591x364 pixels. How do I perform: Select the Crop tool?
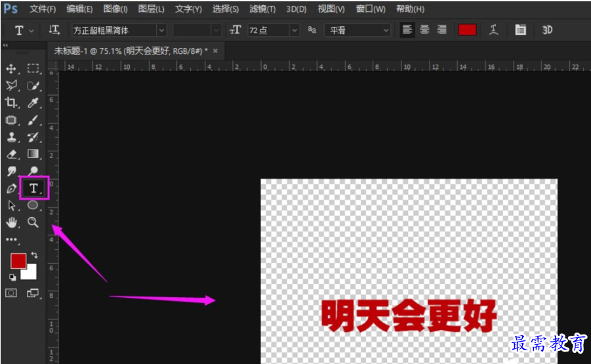pyautogui.click(x=10, y=102)
